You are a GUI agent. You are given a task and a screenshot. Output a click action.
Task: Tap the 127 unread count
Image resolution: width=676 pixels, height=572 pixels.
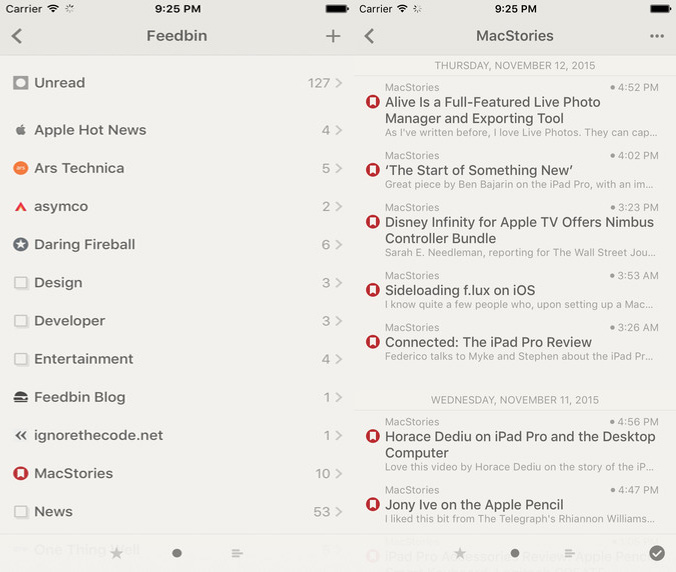[x=319, y=83]
